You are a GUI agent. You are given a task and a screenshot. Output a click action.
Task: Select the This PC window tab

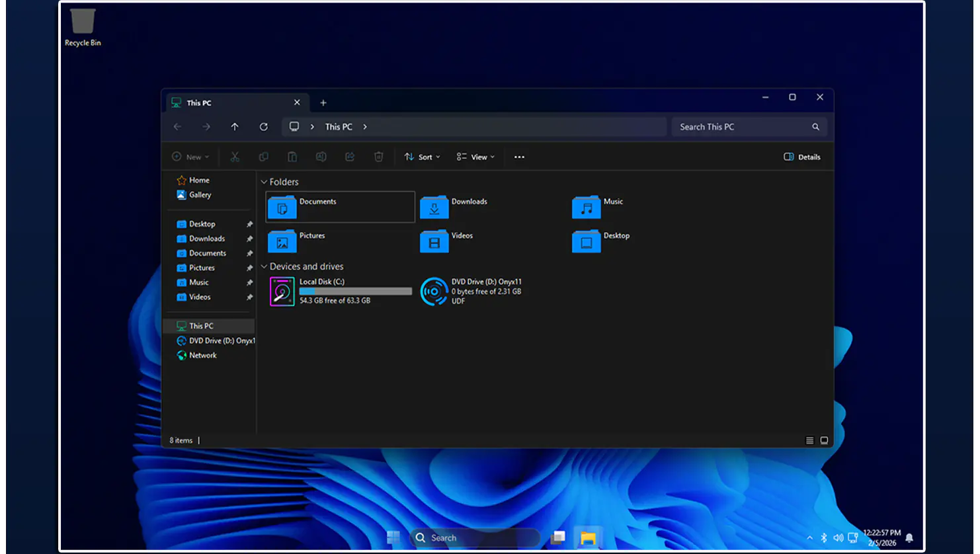(236, 102)
